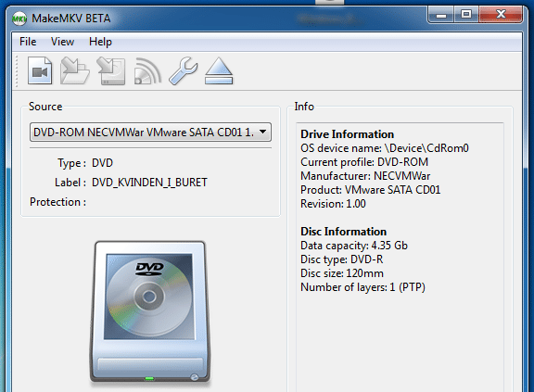Screen dimensions: 534x392
Task: Click 'Manufacturer: NECVMWar' line
Action: tap(365, 176)
